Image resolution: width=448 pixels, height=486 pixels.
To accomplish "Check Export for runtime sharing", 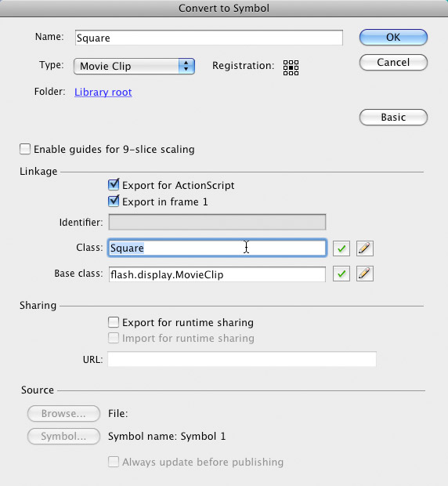I will [114, 322].
